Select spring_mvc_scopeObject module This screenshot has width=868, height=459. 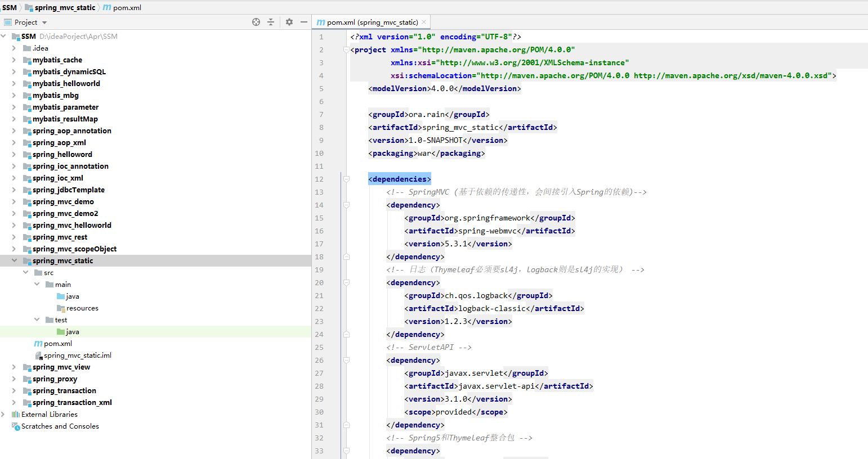[x=75, y=249]
